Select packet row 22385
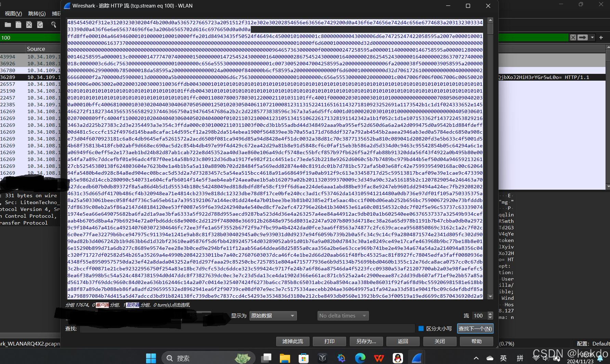This screenshot has width=610, height=364. pos(30,105)
